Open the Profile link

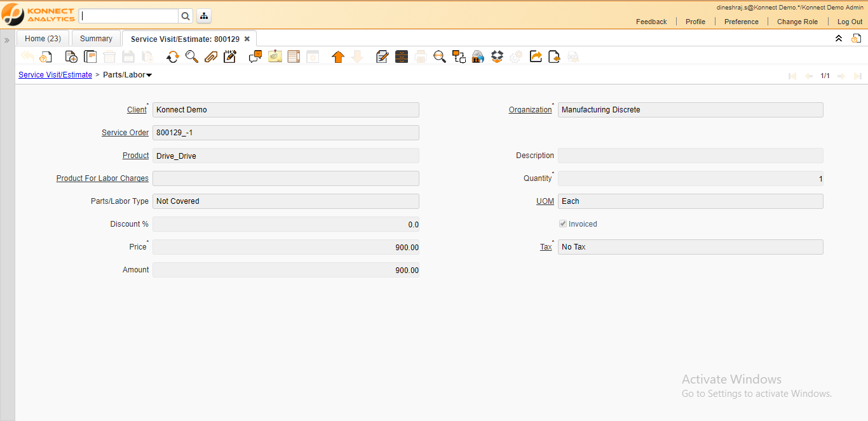coord(695,22)
